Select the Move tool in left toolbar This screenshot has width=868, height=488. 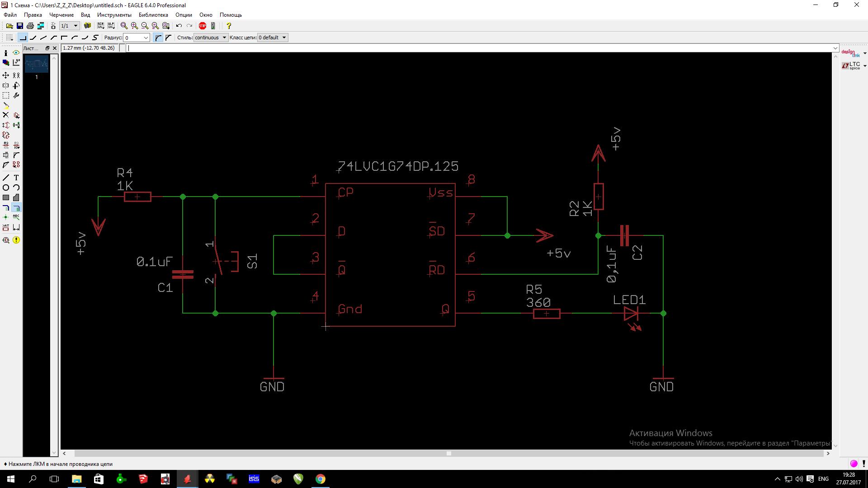click(x=6, y=75)
